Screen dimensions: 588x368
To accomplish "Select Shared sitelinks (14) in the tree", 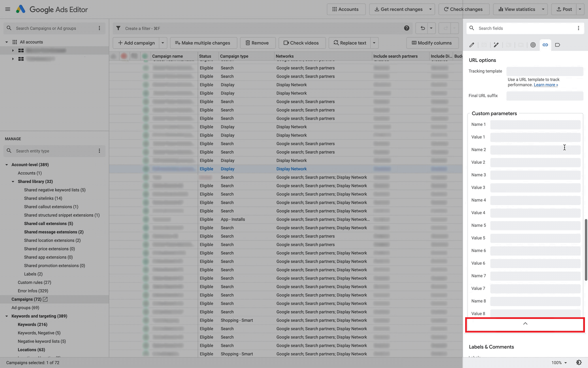I will [x=43, y=198].
